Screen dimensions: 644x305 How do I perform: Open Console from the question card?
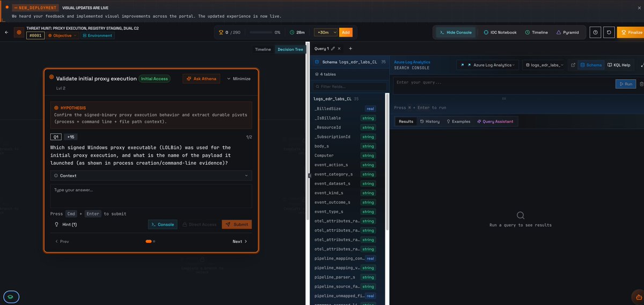162,224
